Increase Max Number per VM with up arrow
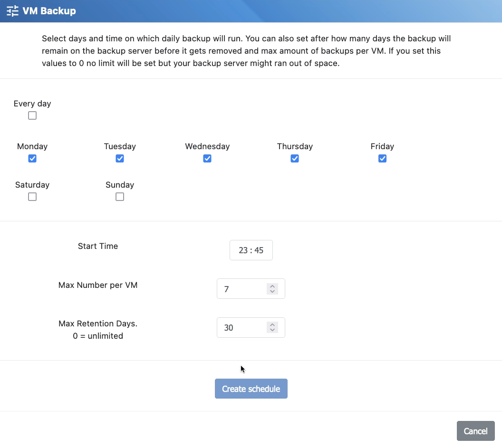 coord(272,286)
